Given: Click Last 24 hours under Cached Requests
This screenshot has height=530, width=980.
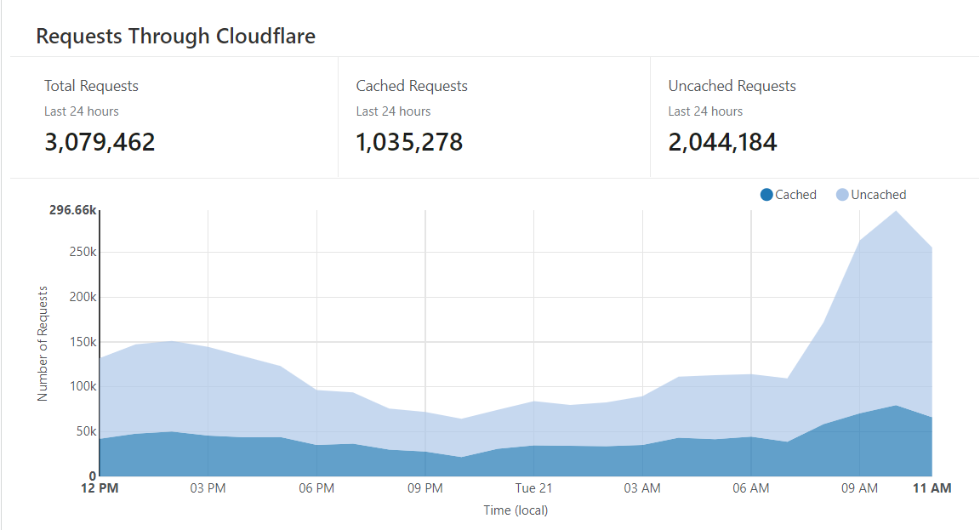Looking at the screenshot, I should (x=393, y=111).
